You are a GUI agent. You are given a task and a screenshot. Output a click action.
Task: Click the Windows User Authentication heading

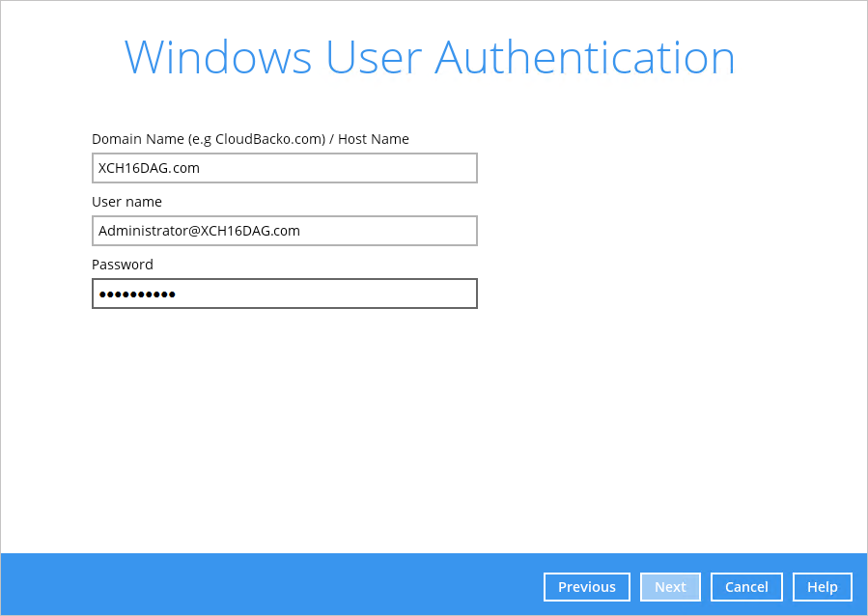[430, 57]
